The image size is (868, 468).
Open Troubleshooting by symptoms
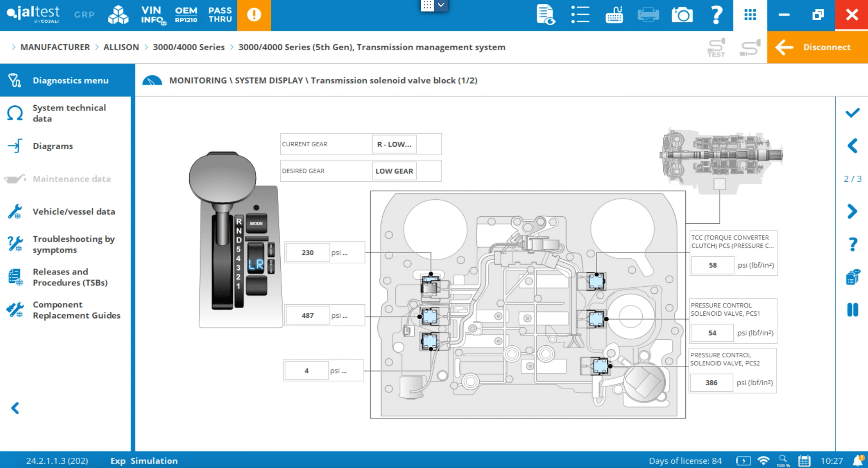pos(73,244)
